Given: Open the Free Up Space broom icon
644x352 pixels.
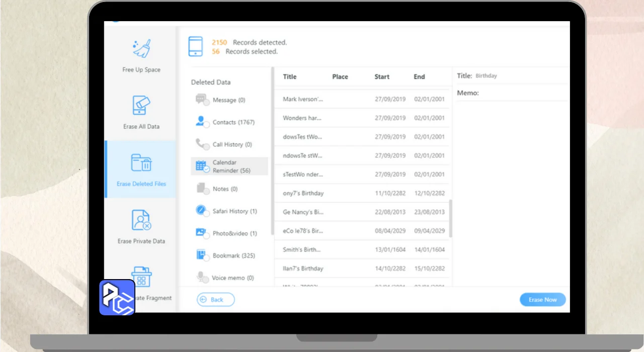Looking at the screenshot, I should click(x=141, y=49).
